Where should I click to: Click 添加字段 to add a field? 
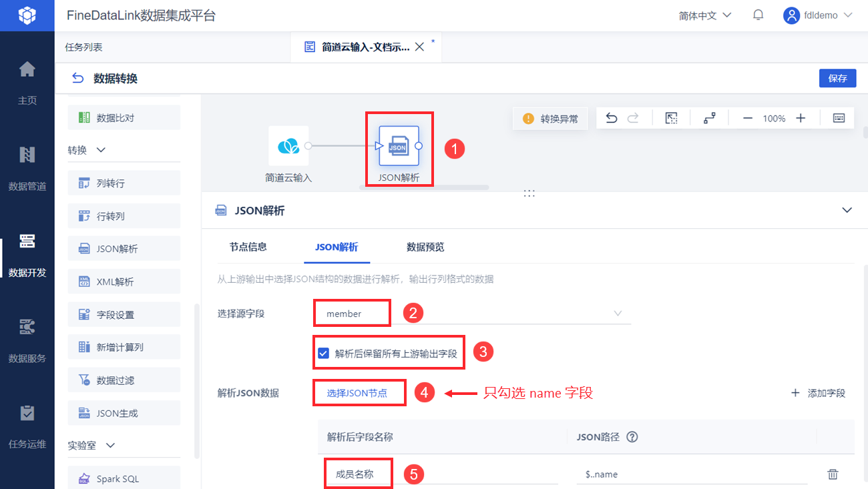click(x=818, y=393)
